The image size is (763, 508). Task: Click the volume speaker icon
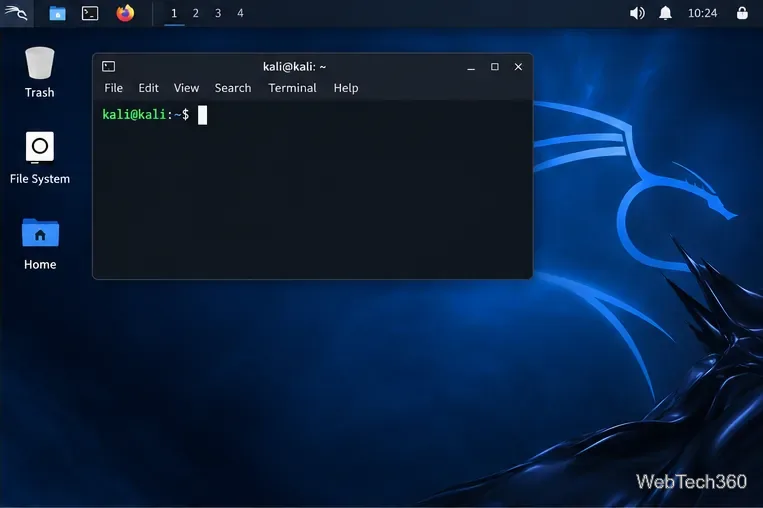click(x=637, y=13)
